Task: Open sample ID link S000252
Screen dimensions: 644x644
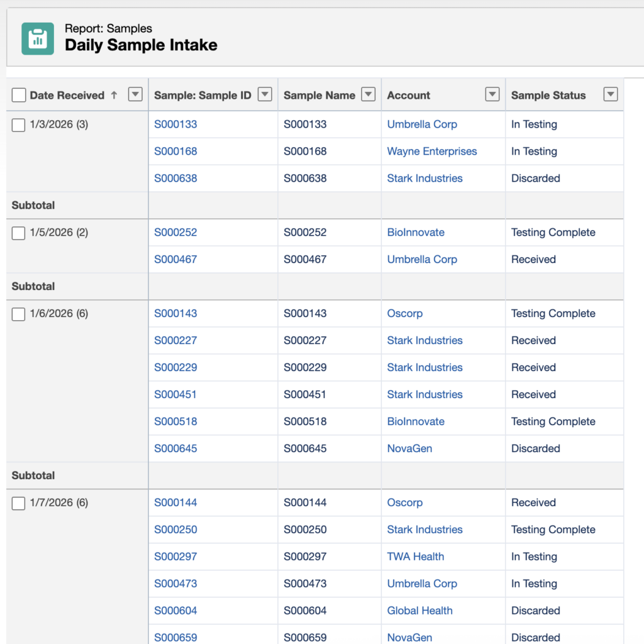Action: point(175,232)
